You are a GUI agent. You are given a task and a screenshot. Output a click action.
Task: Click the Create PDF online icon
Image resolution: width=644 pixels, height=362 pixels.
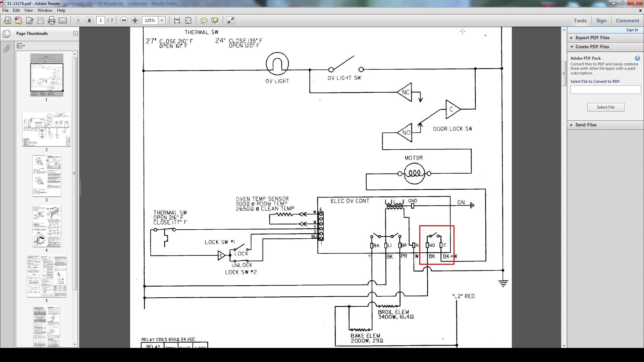18,20
